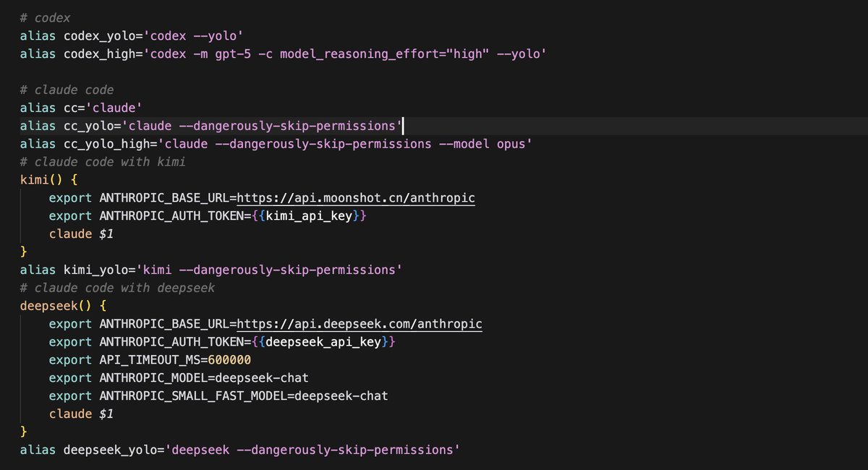
Task: Click the alias cc='claude' line
Action: click(x=81, y=108)
